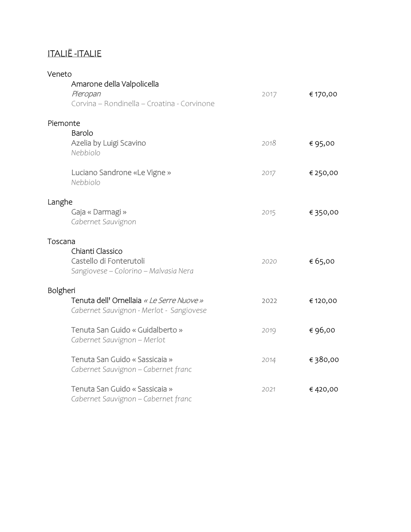Select the Gaja « Darmagi » wine
This screenshot has height=532, width=411.
[x=99, y=212]
